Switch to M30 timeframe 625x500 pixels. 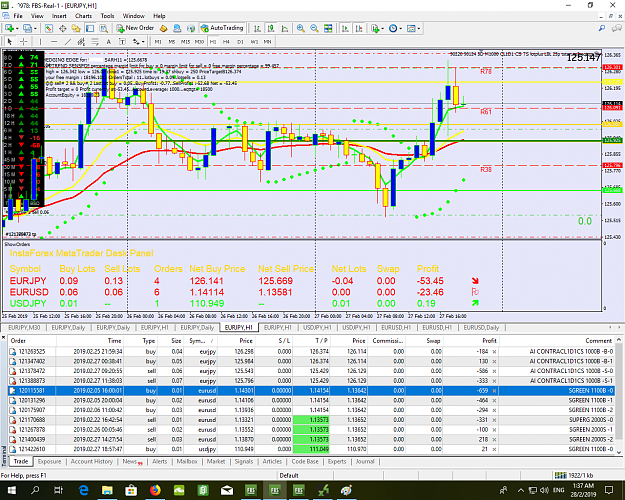coord(199,41)
